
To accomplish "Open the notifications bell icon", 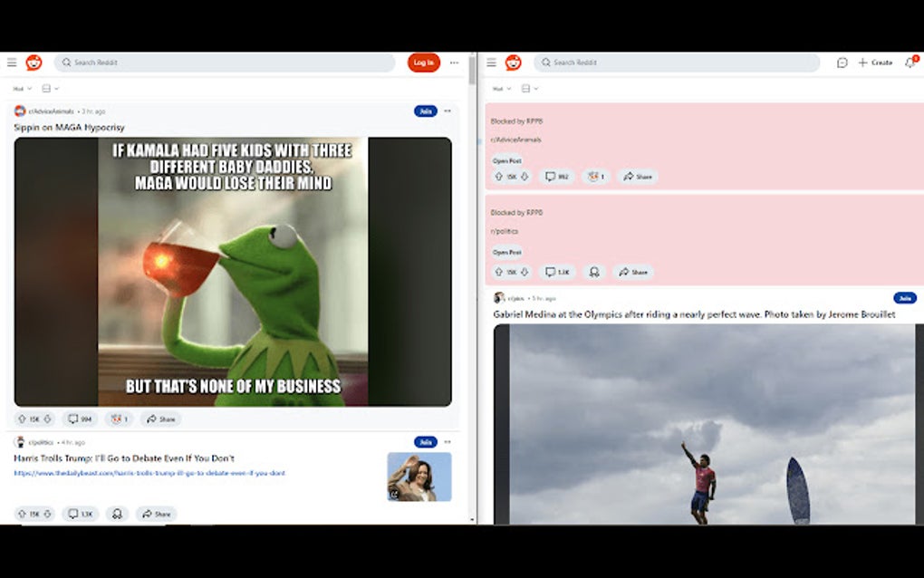I will [x=910, y=63].
